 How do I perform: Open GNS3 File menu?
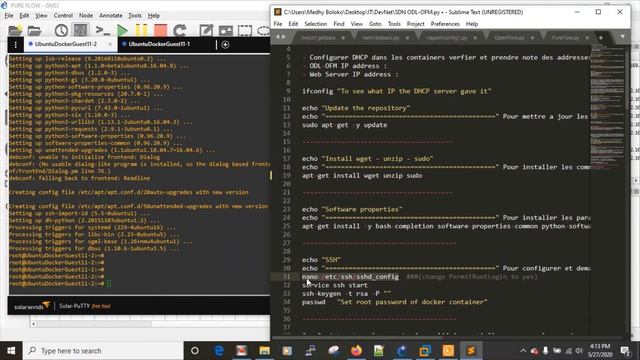(9, 16)
